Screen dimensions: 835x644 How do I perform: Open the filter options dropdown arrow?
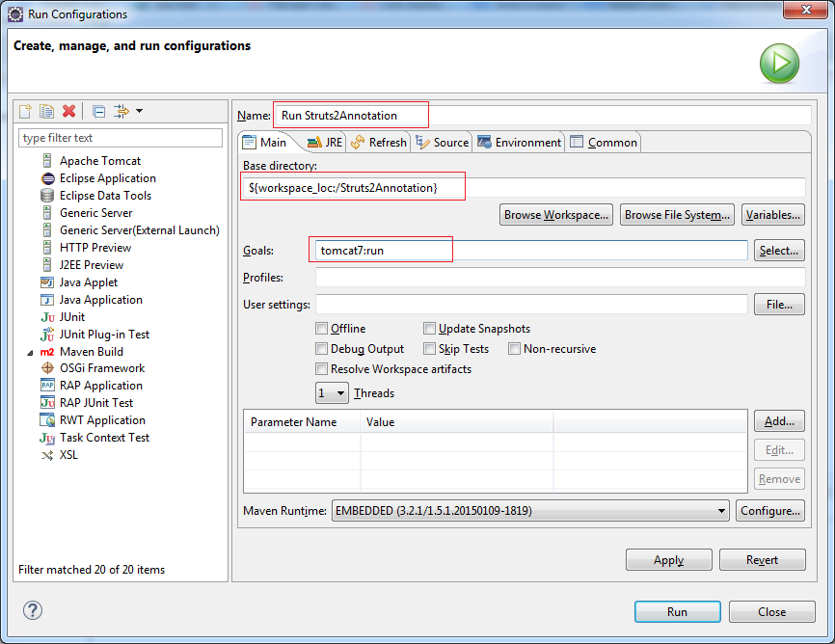pos(140,111)
